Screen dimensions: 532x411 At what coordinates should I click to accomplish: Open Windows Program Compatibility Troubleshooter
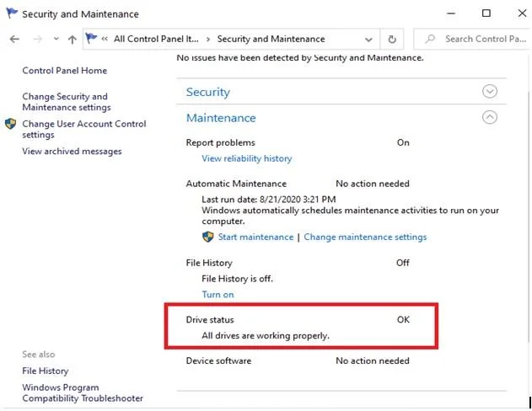[x=83, y=392]
